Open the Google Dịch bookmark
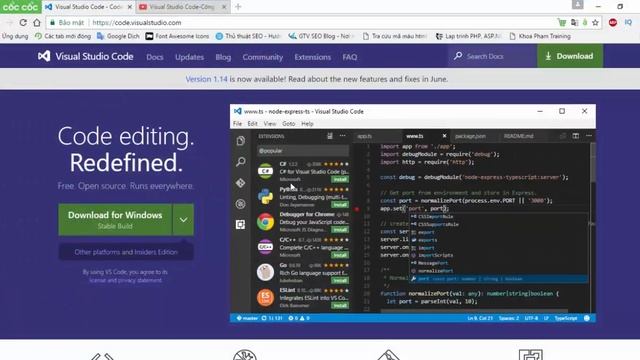The image size is (640, 360). pyautogui.click(x=118, y=36)
